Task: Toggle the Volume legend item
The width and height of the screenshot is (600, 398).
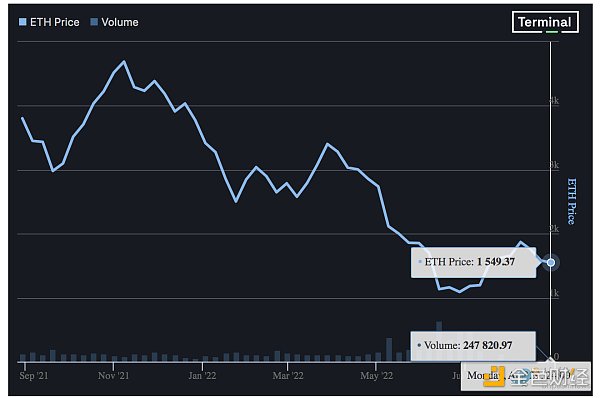Action: (x=114, y=22)
